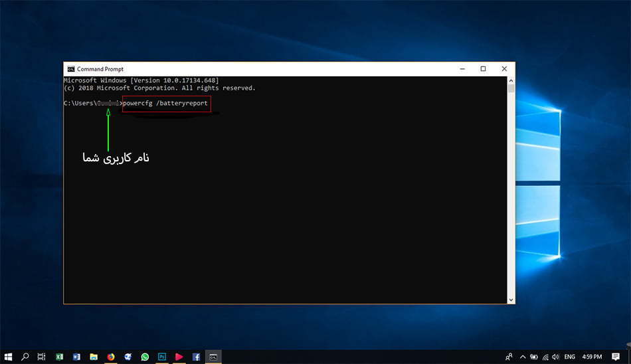
Task: Launch Excel from the taskbar
Action: pyautogui.click(x=60, y=357)
